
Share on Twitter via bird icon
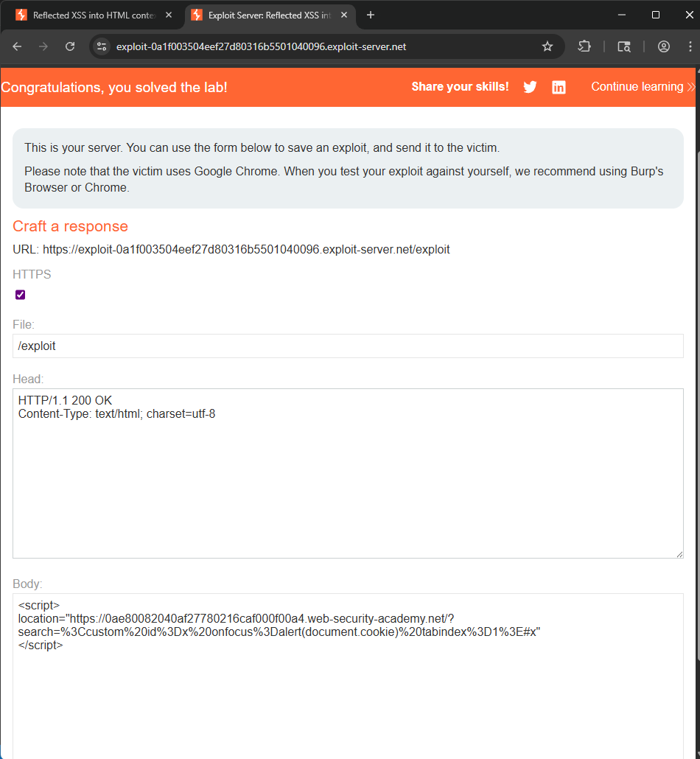coord(530,87)
